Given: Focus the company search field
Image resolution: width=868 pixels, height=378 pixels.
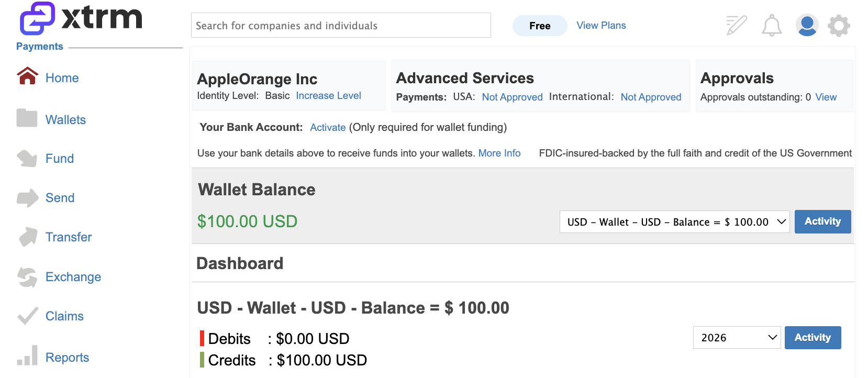Looking at the screenshot, I should point(341,25).
